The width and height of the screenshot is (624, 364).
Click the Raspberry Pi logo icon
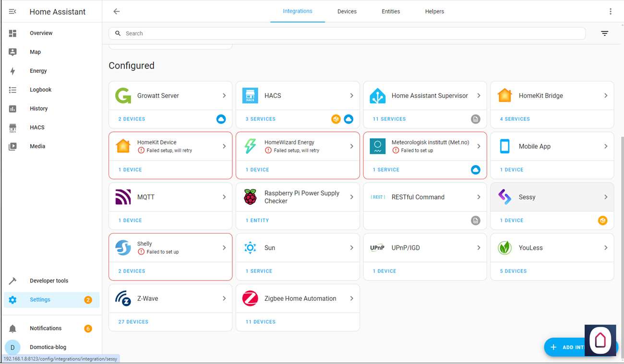point(250,197)
